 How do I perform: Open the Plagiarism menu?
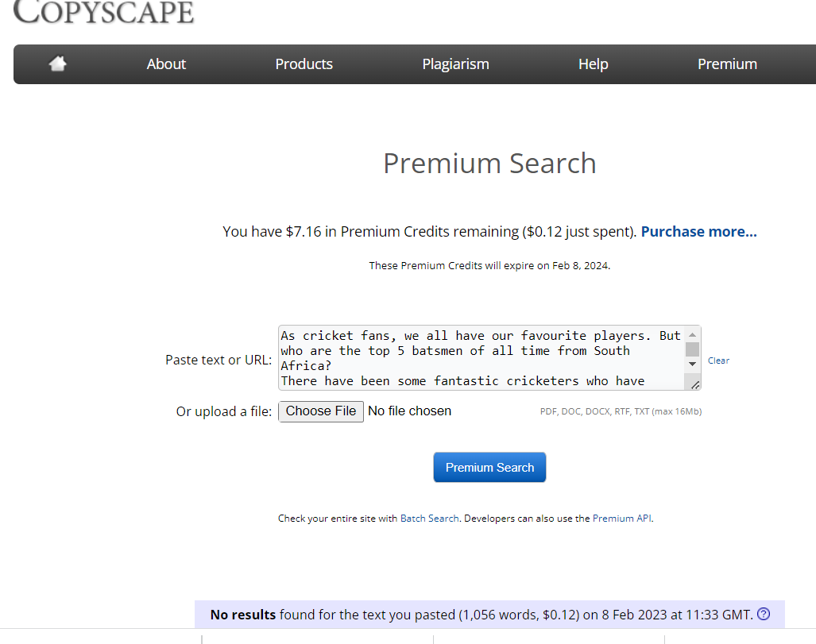455,64
